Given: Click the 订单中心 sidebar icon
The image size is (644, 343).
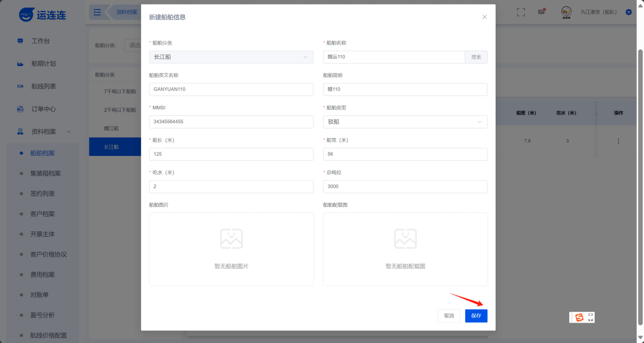Looking at the screenshot, I should [20, 109].
